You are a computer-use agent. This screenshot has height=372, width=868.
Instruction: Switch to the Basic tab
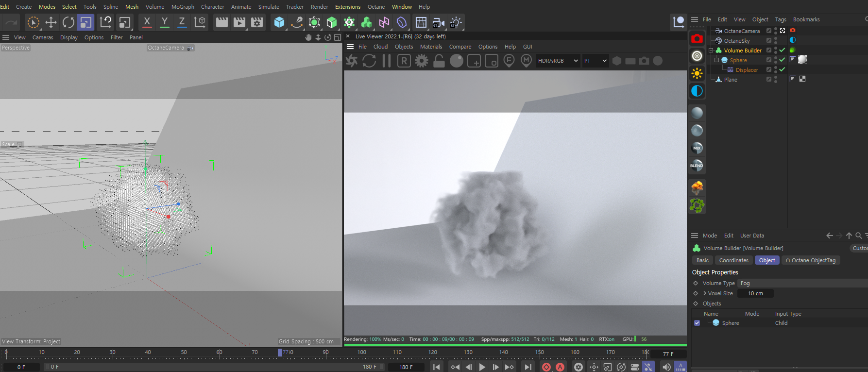point(702,260)
